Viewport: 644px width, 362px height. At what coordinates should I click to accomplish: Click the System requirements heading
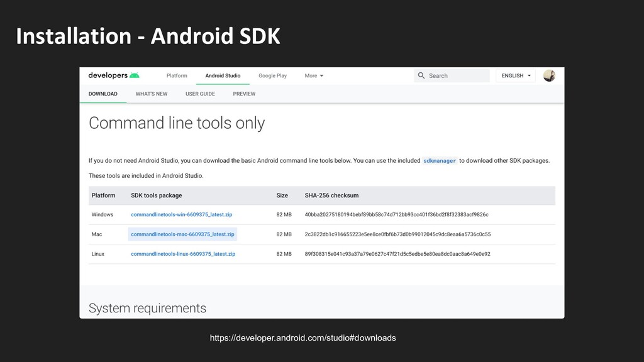(147, 308)
